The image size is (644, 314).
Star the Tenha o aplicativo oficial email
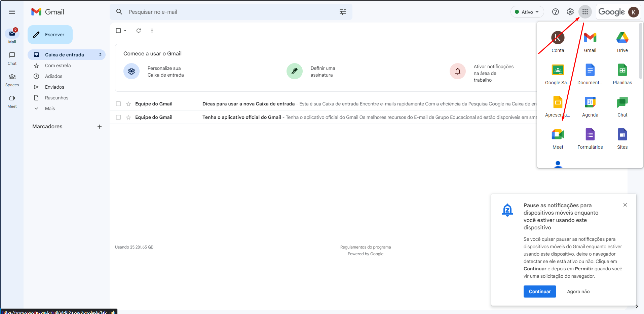pyautogui.click(x=128, y=117)
